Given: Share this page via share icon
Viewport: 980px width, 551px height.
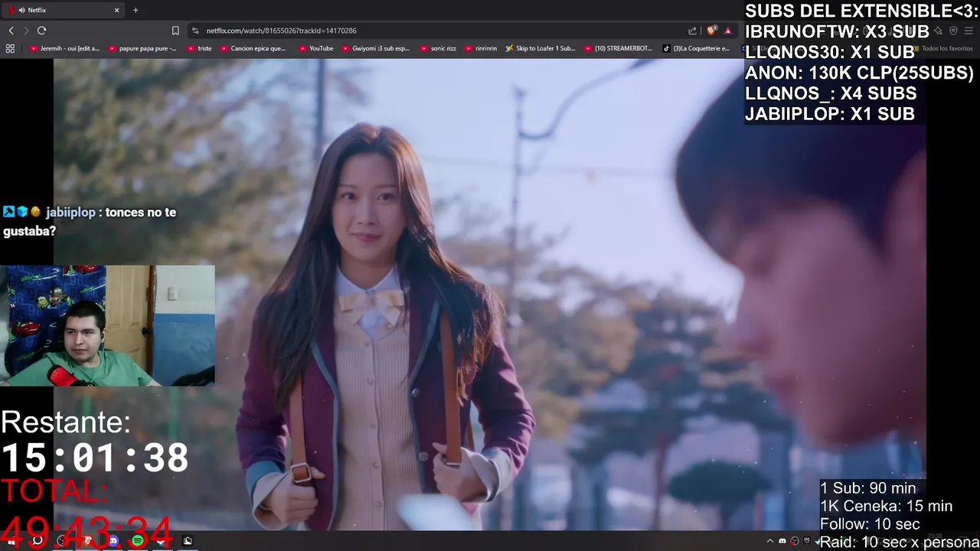Looking at the screenshot, I should click(x=692, y=31).
